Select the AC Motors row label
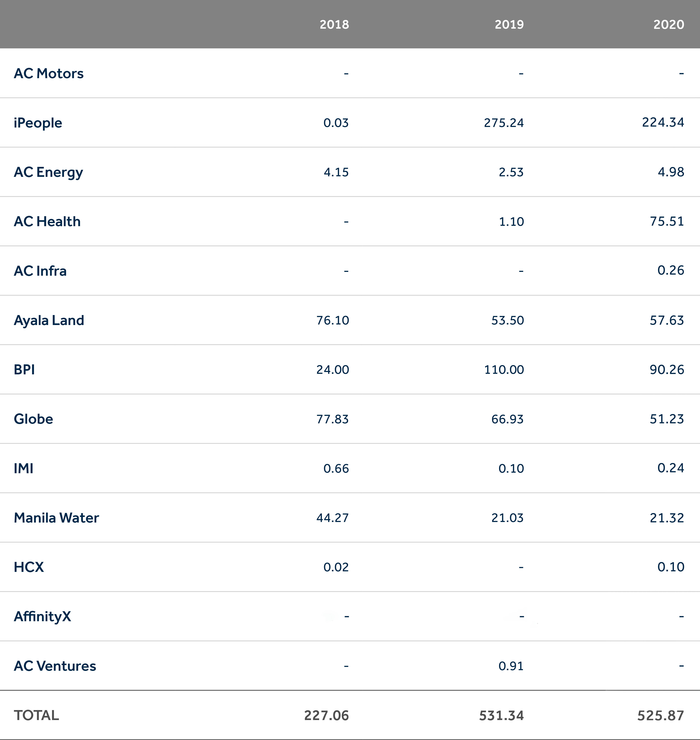The height and width of the screenshot is (740, 700). pyautogui.click(x=48, y=73)
